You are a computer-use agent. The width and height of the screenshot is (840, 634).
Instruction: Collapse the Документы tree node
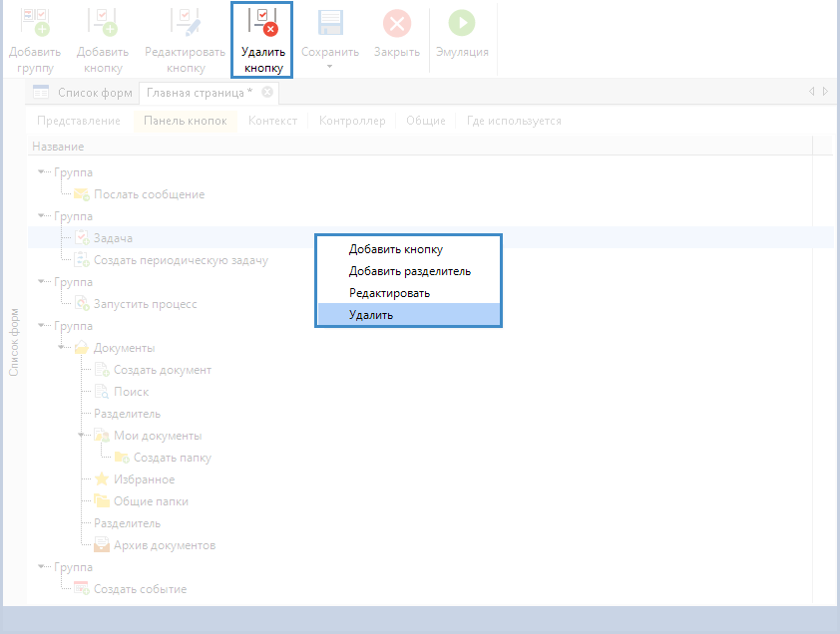tap(62, 348)
